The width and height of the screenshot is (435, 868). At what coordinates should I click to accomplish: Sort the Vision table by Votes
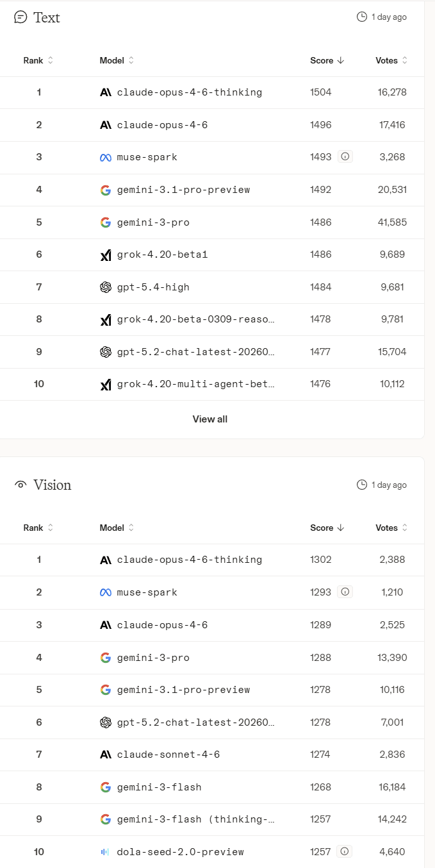coord(391,528)
